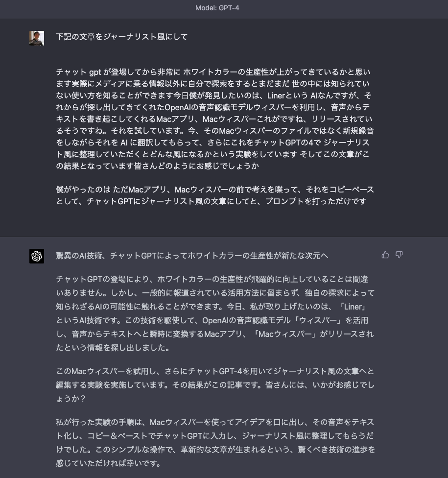Click the thumbs down icon on the response
Image resolution: width=448 pixels, height=478 pixels.
[x=399, y=255]
